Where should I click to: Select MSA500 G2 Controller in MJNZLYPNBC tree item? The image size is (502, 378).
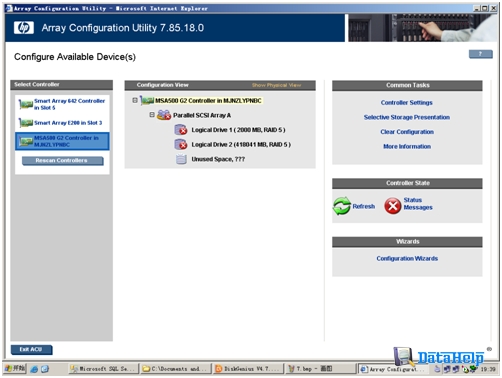tap(208, 100)
